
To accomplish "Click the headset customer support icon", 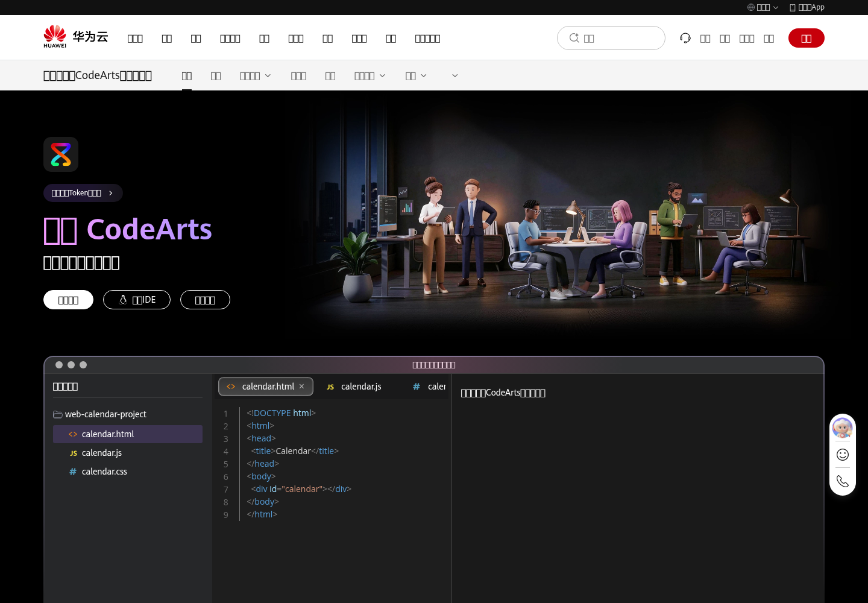I will pos(685,38).
